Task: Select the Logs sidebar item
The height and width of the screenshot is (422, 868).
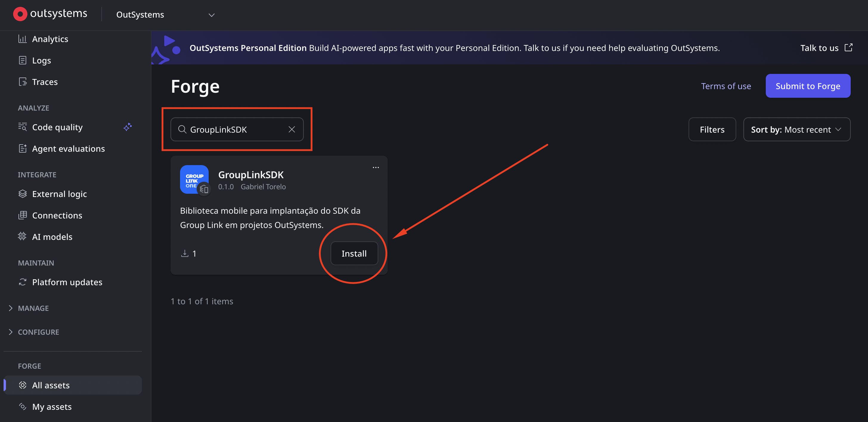Action: (x=41, y=60)
